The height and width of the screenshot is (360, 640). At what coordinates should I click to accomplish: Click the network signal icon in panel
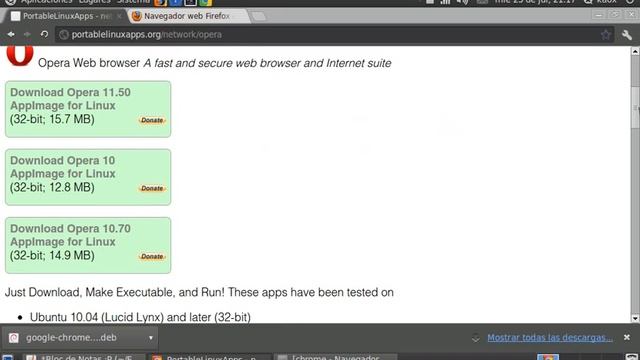click(445, 2)
